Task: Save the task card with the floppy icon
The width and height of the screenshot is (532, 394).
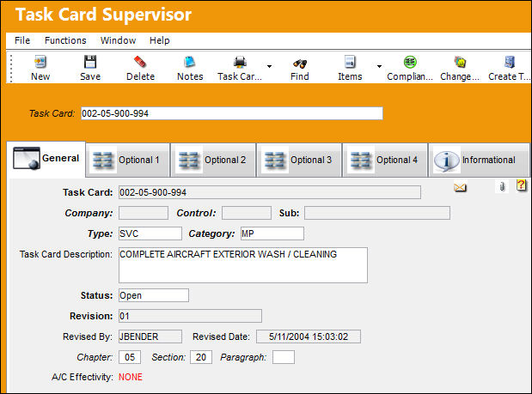Action: point(90,62)
